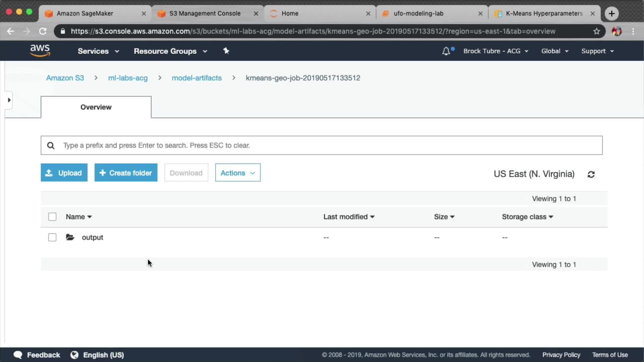Expand the Actions dropdown
644x362 pixels.
coord(237,173)
